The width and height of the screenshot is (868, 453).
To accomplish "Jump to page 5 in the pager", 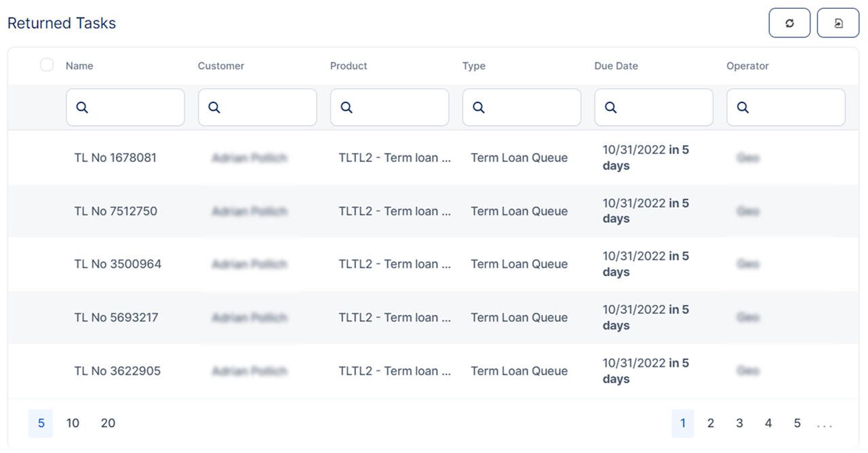I will click(797, 423).
